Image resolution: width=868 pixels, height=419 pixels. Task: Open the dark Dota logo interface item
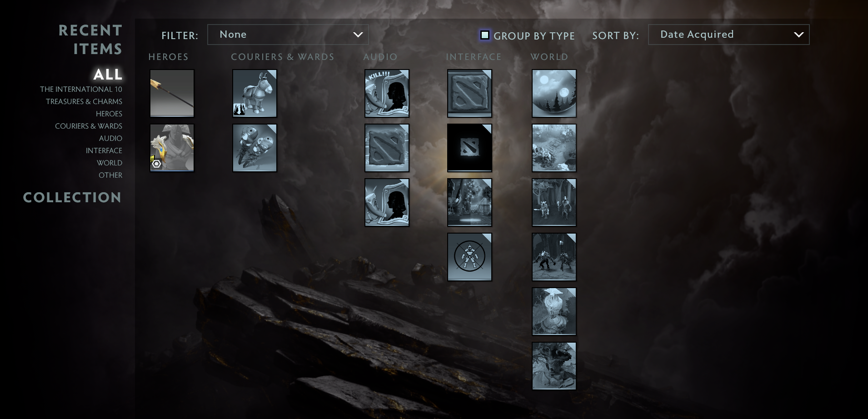469,148
